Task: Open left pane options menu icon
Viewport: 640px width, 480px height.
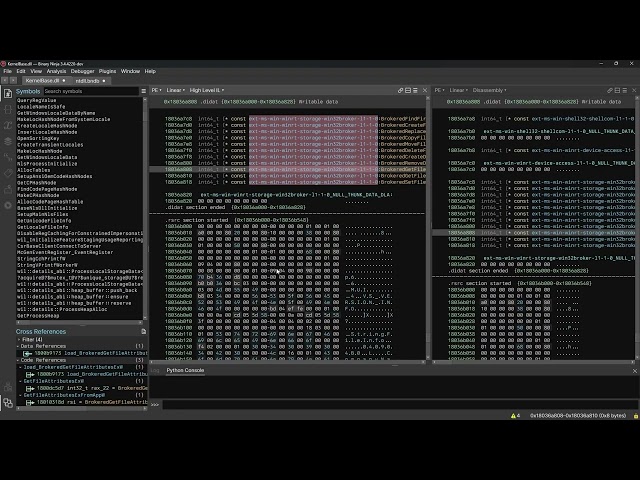Action: click(x=415, y=90)
